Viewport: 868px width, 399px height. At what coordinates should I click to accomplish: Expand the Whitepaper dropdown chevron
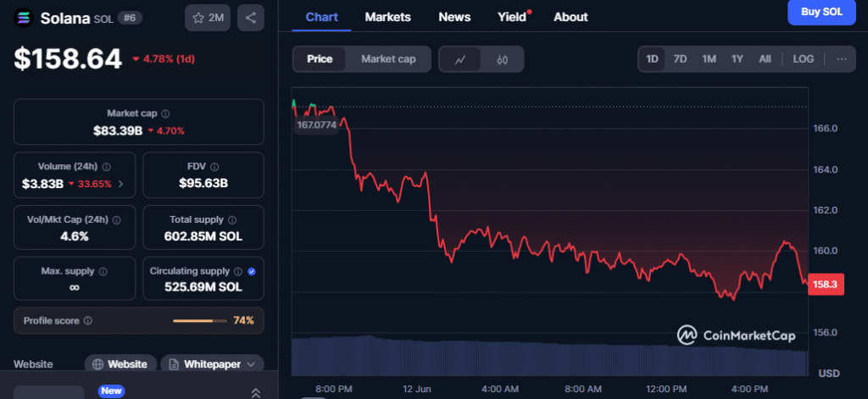tap(251, 364)
